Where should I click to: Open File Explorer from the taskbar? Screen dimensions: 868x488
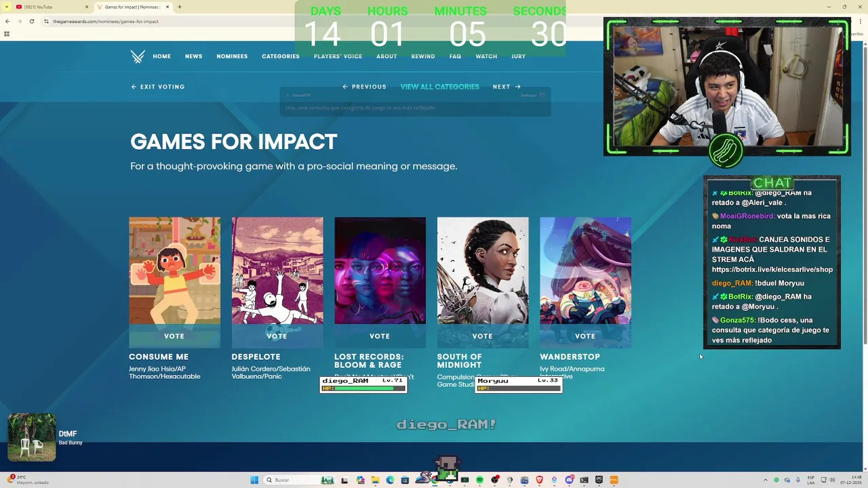point(375,480)
